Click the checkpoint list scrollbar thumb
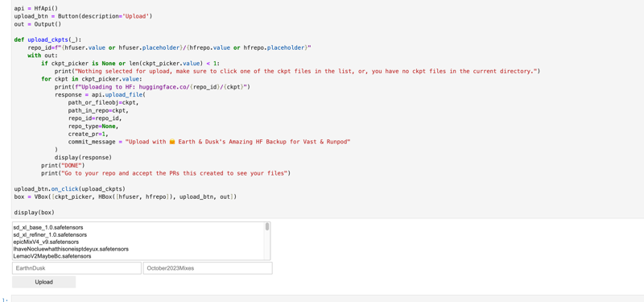 pos(267,227)
